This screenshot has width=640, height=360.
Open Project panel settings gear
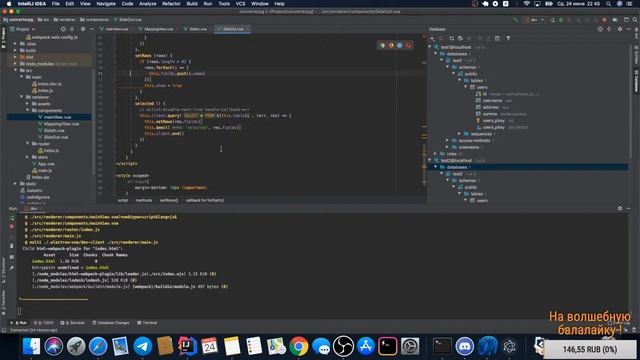click(83, 29)
